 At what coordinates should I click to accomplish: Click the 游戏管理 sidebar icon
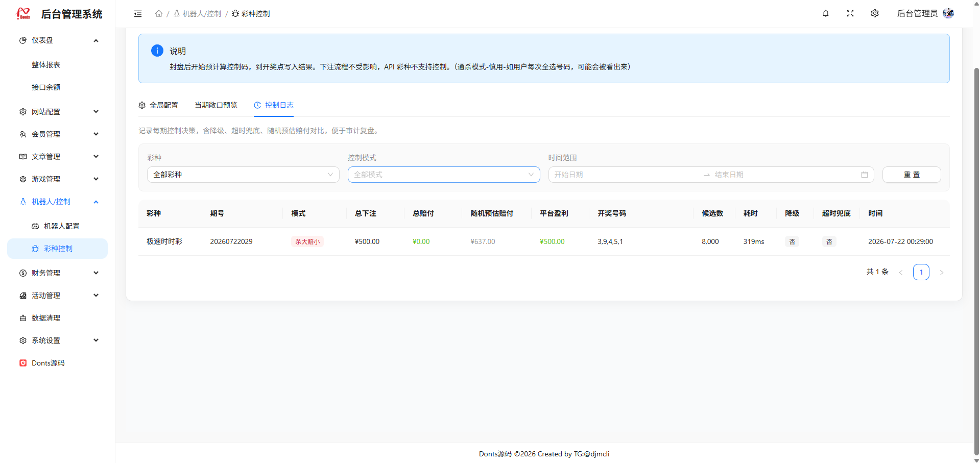click(x=23, y=179)
